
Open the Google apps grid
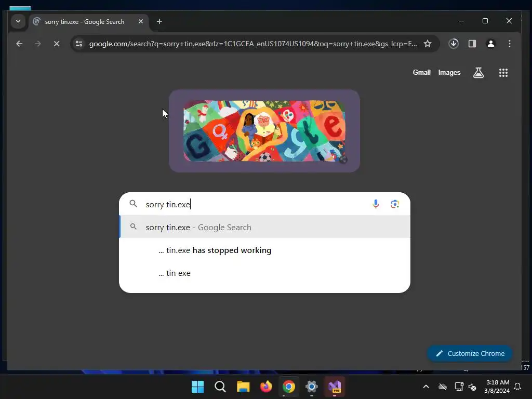(503, 73)
